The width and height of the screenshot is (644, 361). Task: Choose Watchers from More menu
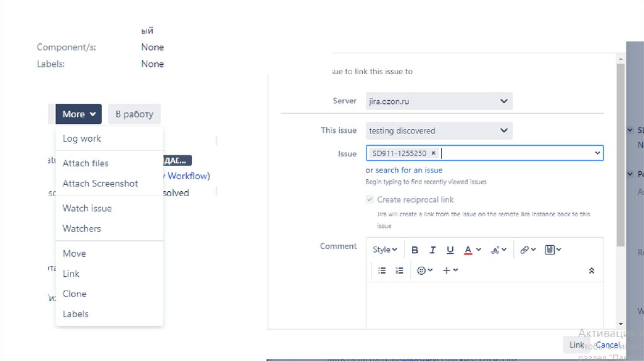109,229
